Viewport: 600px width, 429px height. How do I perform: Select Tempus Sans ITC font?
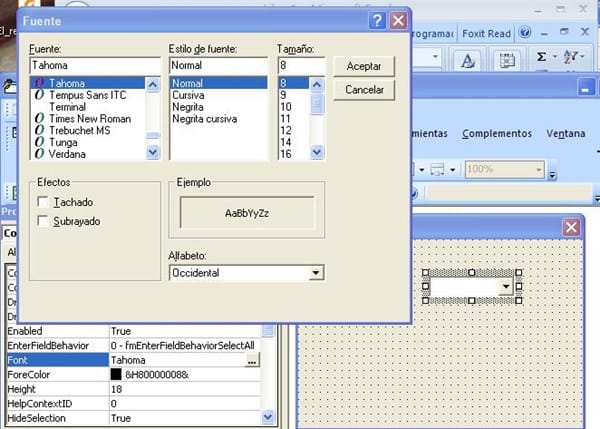88,95
